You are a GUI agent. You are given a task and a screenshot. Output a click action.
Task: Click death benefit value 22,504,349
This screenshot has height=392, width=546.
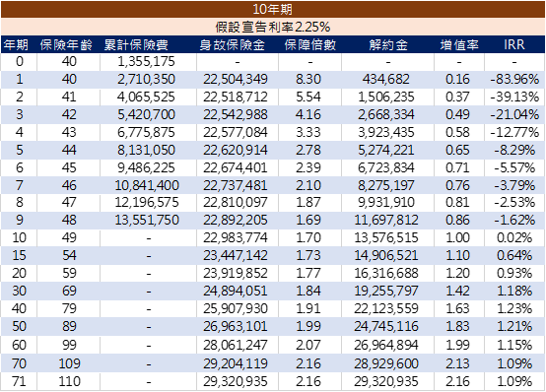point(236,80)
